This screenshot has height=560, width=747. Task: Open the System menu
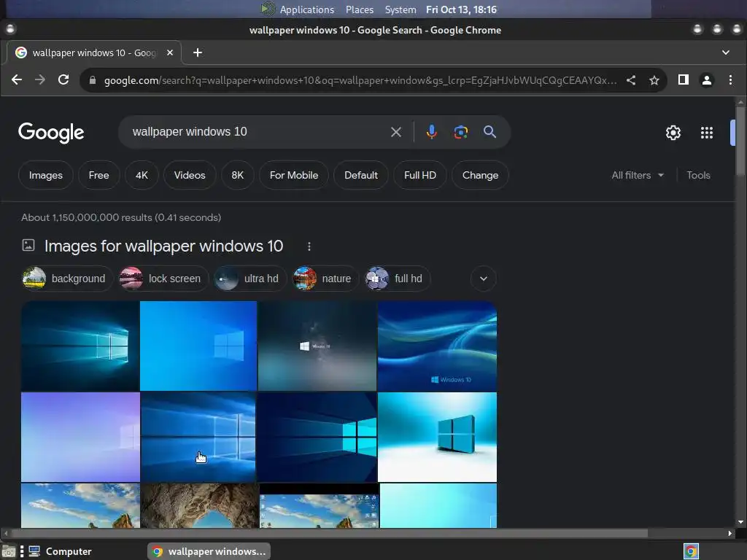coord(400,9)
